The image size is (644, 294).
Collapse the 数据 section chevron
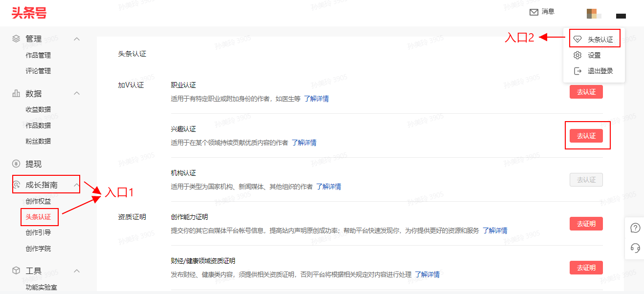pyautogui.click(x=77, y=93)
